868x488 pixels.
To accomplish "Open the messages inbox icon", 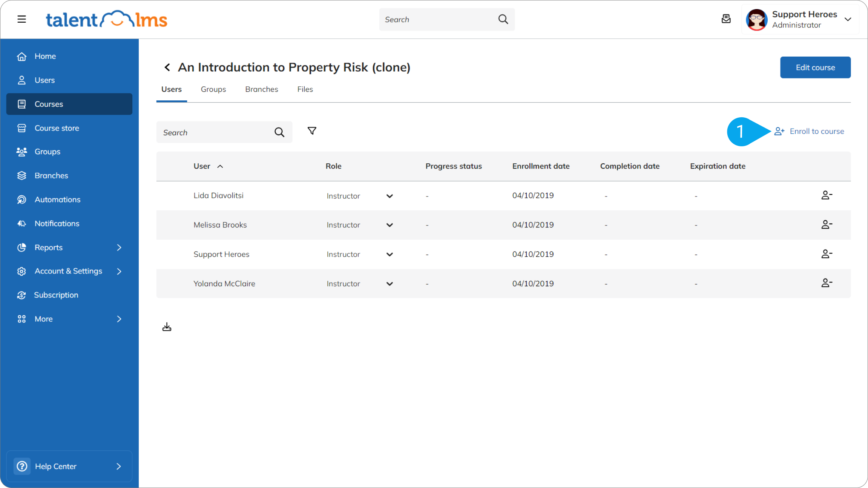I will (x=726, y=19).
